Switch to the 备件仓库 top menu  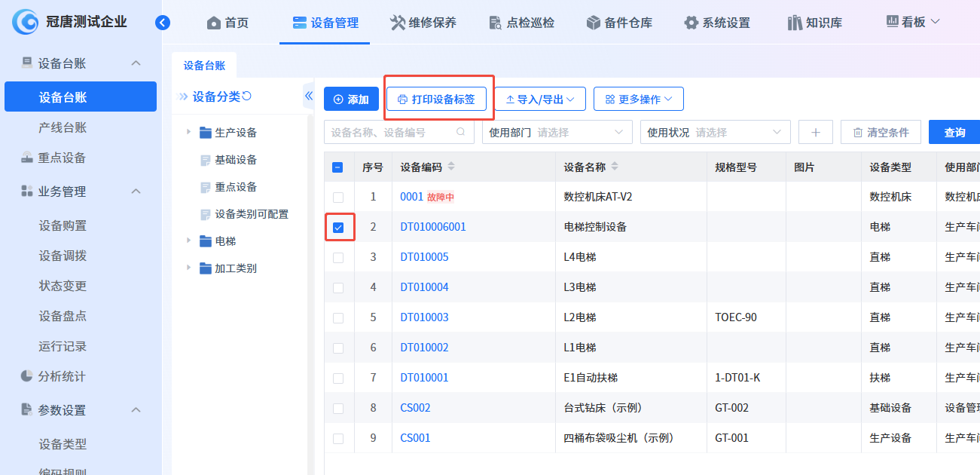point(618,23)
